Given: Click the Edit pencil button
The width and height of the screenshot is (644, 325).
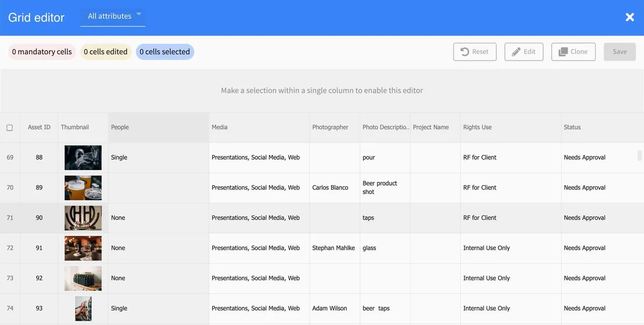Looking at the screenshot, I should (x=524, y=51).
